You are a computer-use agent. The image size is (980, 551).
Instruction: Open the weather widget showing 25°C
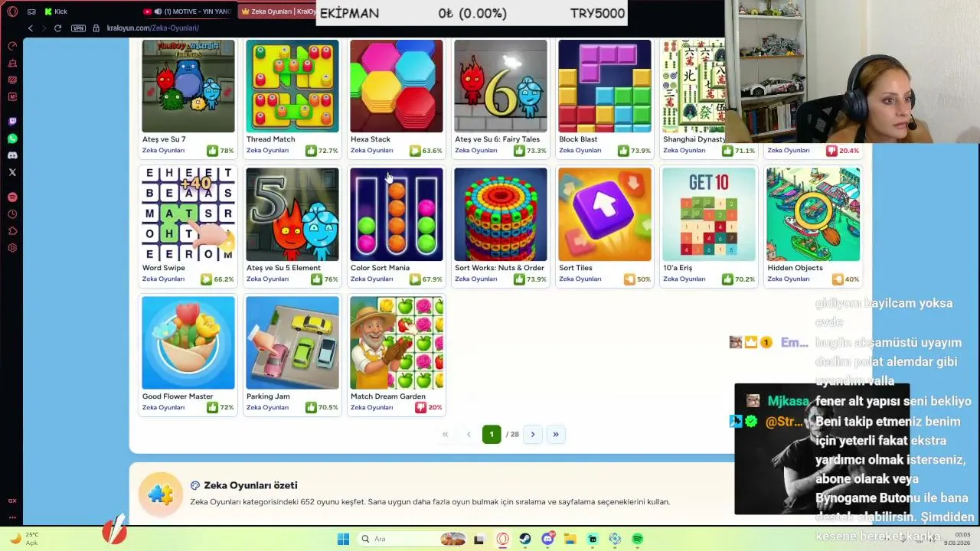(x=23, y=539)
